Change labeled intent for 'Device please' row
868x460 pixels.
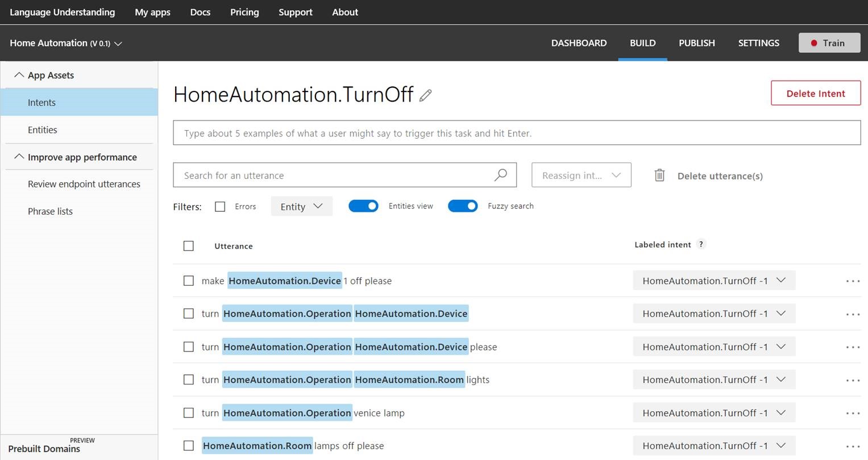point(714,346)
